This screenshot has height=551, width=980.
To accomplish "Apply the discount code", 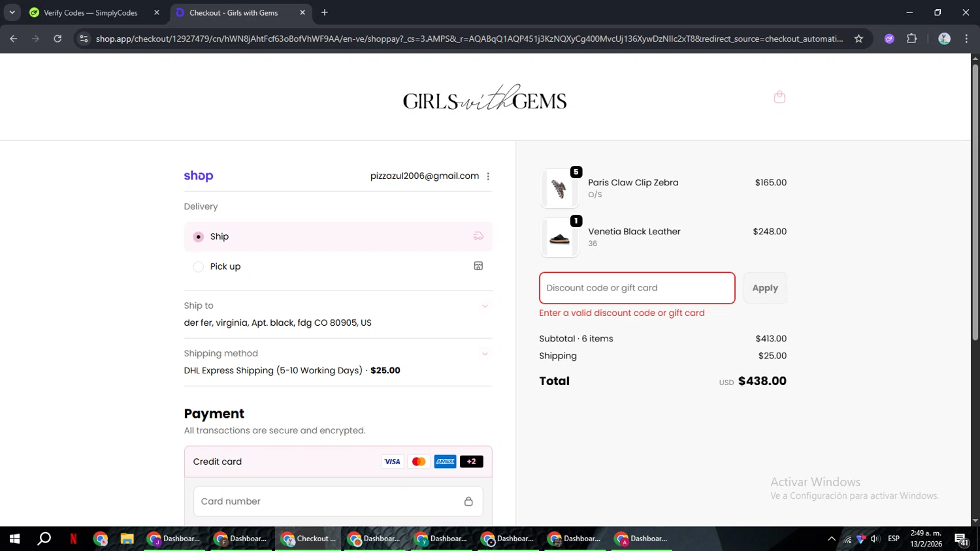I will pos(765,288).
